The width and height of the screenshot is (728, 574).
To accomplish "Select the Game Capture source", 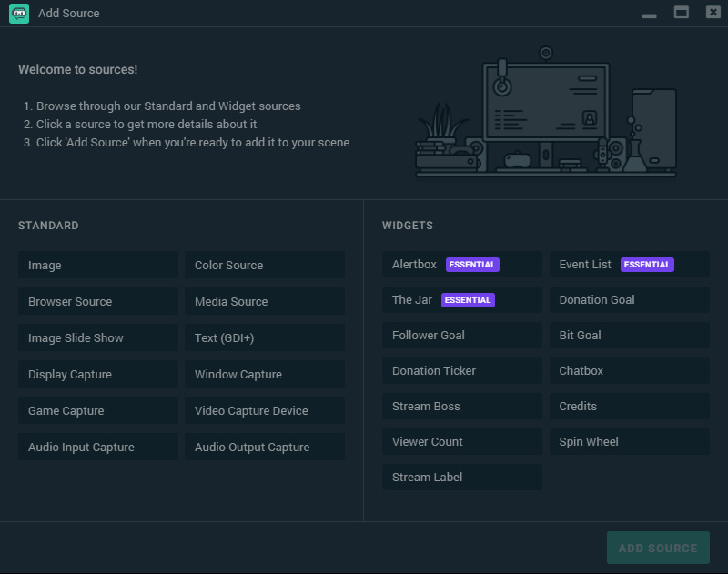I will coord(97,410).
